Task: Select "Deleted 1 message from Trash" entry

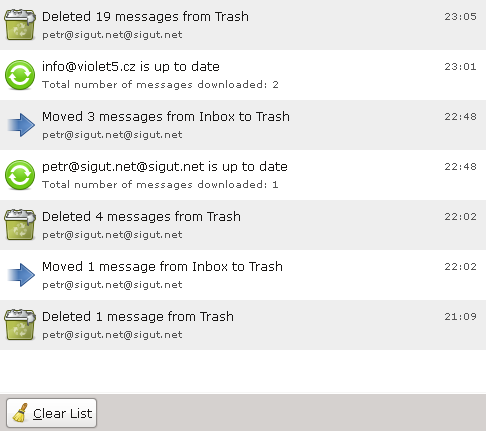Action: pos(243,325)
